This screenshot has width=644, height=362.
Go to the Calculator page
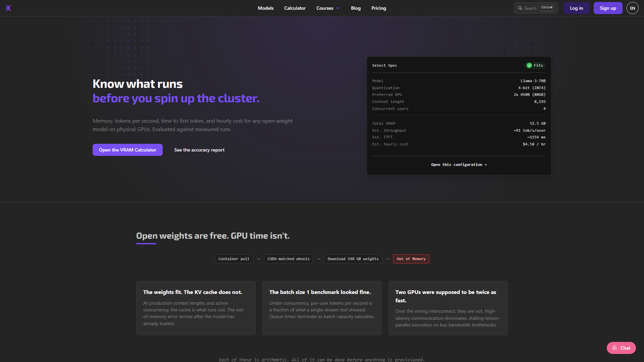295,8
